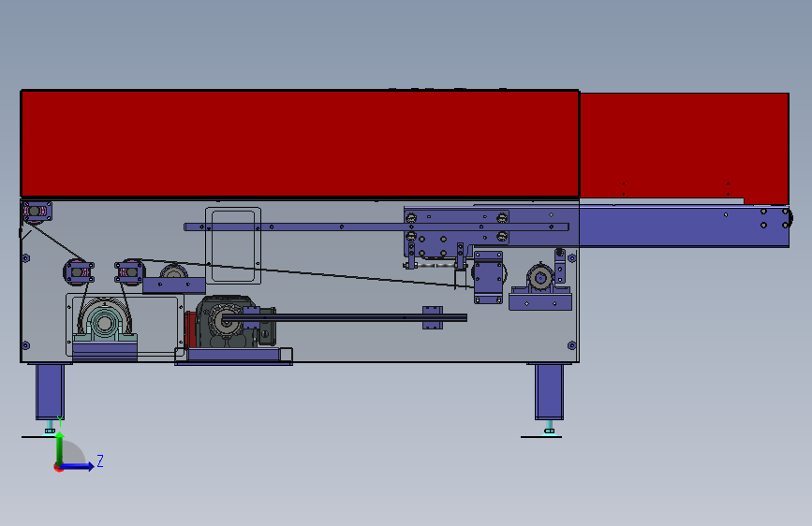Image resolution: width=812 pixels, height=526 pixels.
Task: Select the bearing unit in the top-left corner
Action: [37, 212]
